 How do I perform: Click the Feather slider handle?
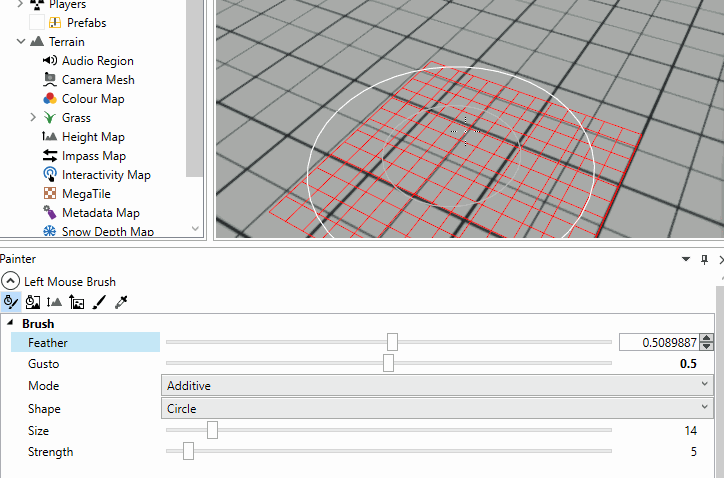coord(392,342)
